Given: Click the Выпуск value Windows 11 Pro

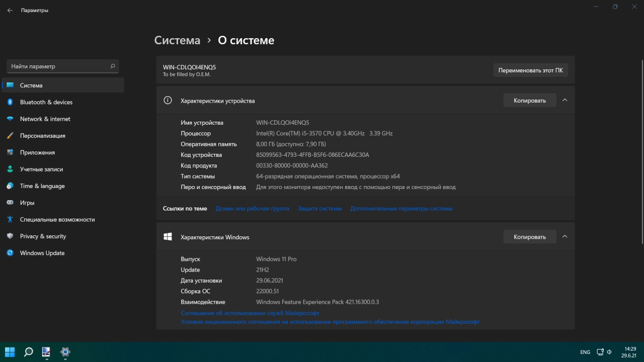Looking at the screenshot, I should 276,259.
